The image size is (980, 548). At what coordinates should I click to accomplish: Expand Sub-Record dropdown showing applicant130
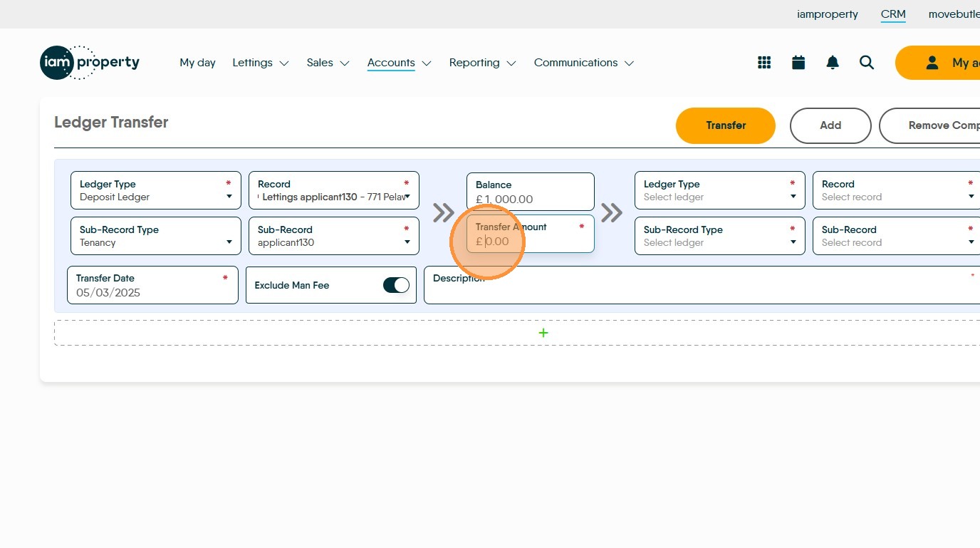click(x=333, y=236)
